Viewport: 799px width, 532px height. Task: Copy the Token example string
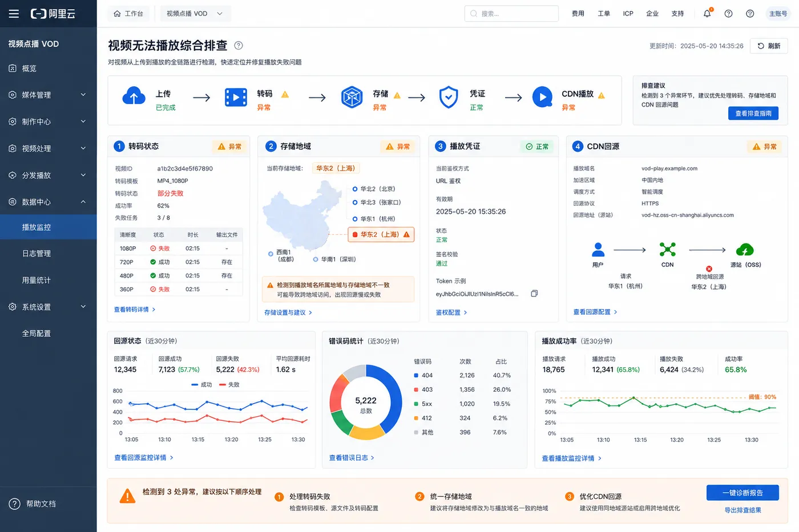tap(534, 294)
